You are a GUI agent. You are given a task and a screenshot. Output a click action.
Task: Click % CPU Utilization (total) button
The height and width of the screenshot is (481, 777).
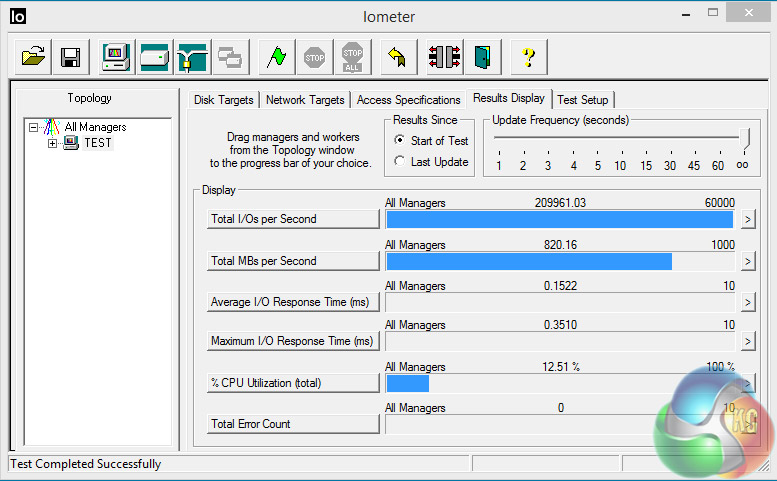coord(293,383)
